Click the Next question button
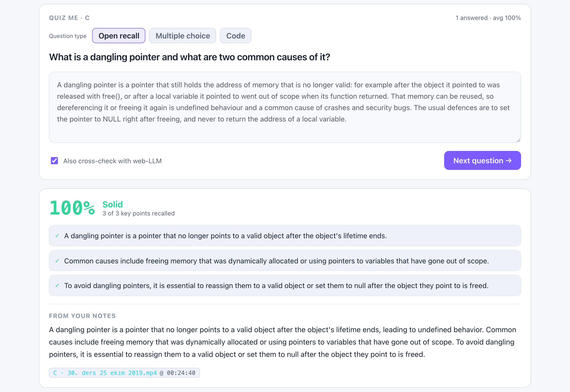570x392 pixels. pos(482,161)
